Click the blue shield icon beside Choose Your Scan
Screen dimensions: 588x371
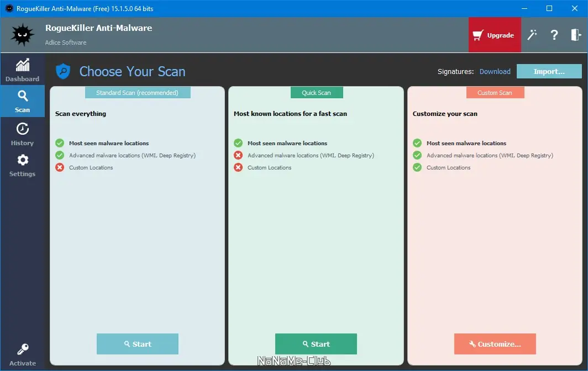[x=63, y=71]
